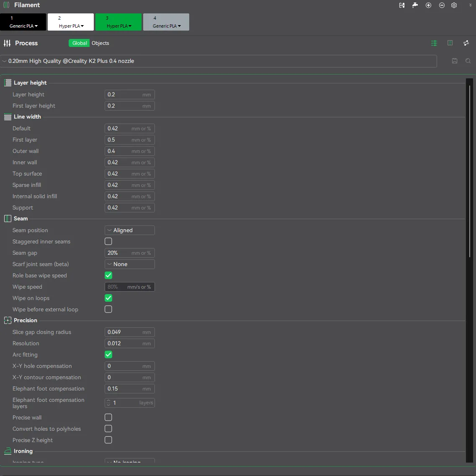
Task: Open the Scarf joint seam dropdown
Action: click(129, 264)
